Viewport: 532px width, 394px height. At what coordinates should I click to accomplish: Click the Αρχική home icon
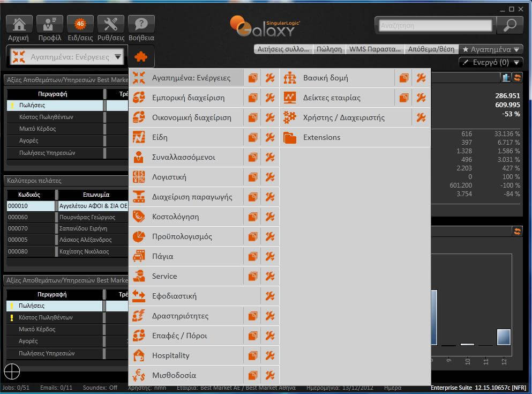(x=19, y=25)
